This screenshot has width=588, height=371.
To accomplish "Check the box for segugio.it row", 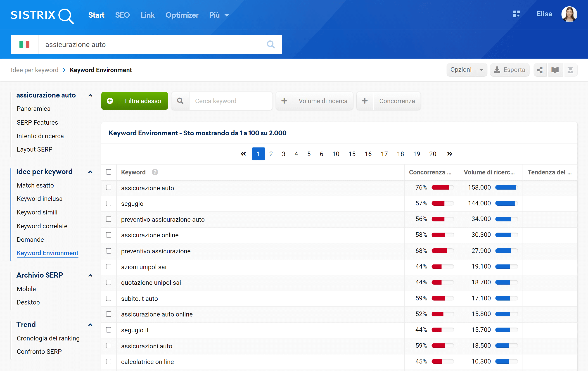I will pyautogui.click(x=109, y=330).
